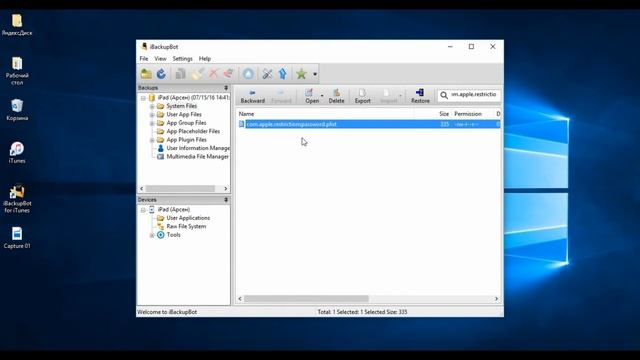Open the File menu

[x=144, y=59]
